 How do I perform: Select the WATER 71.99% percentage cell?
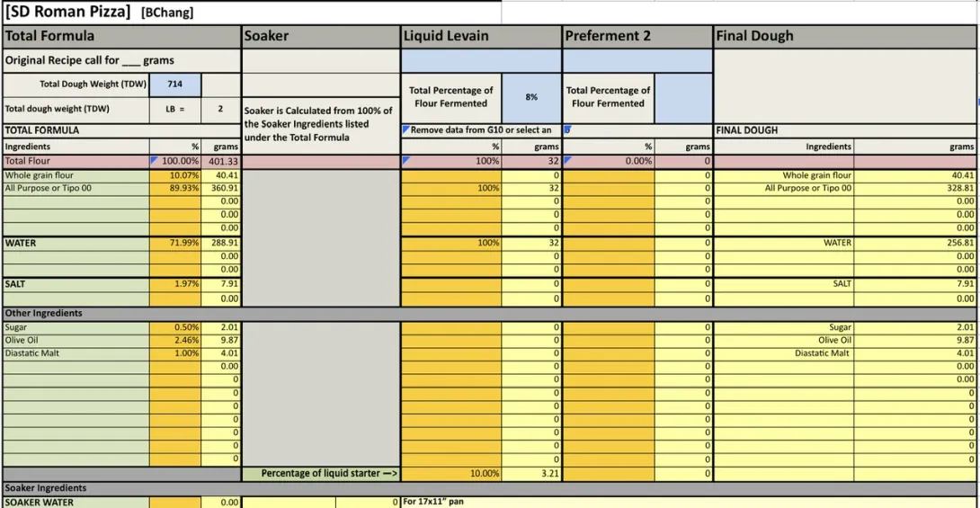[x=175, y=243]
